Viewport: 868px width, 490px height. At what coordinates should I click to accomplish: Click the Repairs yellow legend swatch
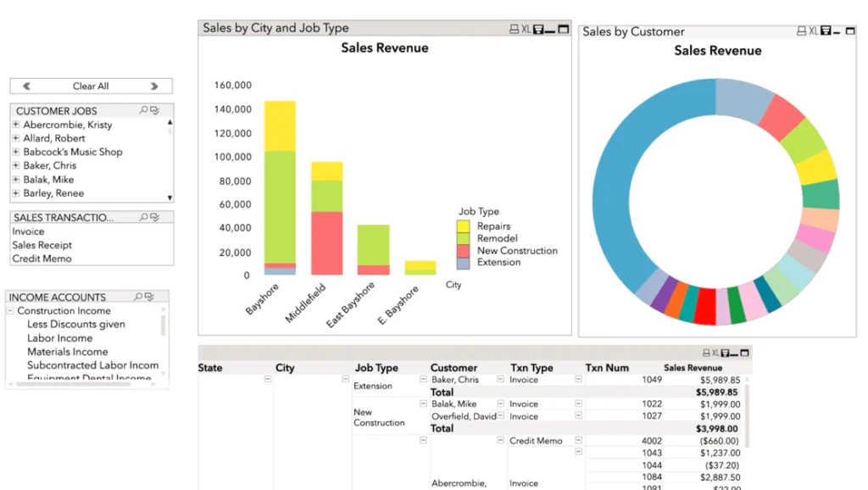[463, 226]
